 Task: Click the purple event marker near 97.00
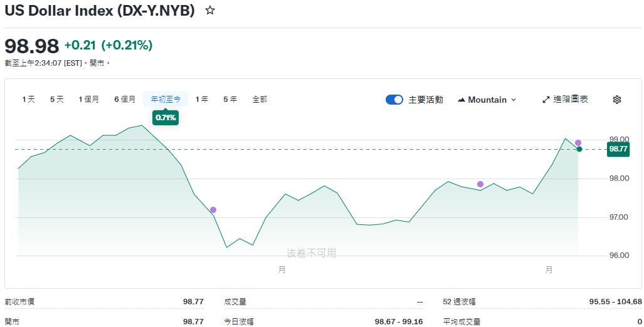click(213, 210)
